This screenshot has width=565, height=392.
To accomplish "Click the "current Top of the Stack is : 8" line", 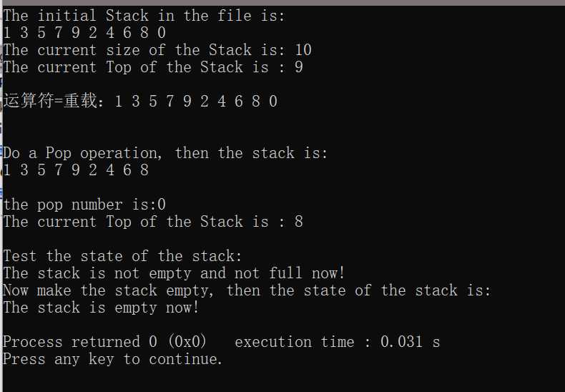I will coord(153,222).
